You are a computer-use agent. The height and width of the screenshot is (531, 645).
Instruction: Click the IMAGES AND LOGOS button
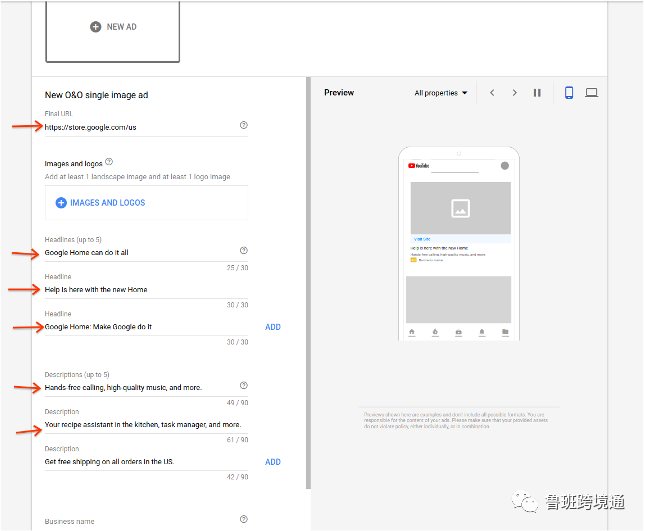[146, 203]
